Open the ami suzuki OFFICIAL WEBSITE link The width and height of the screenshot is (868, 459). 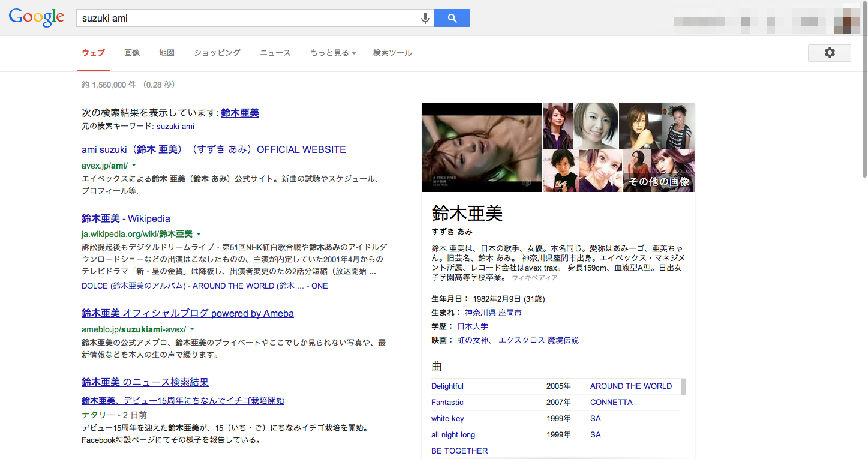tap(214, 149)
